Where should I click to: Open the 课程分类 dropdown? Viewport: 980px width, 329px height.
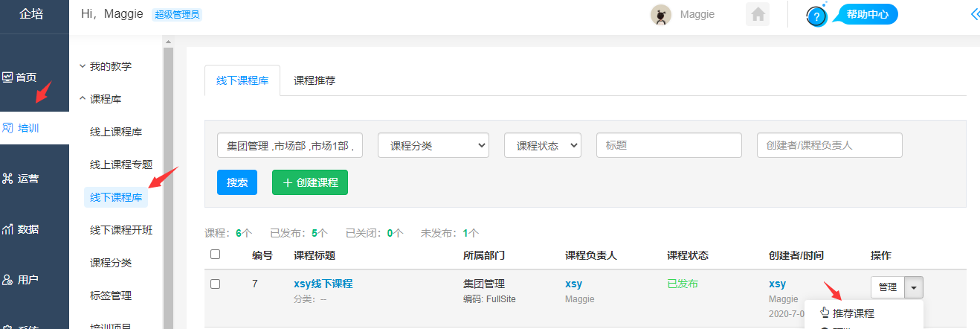(x=433, y=145)
